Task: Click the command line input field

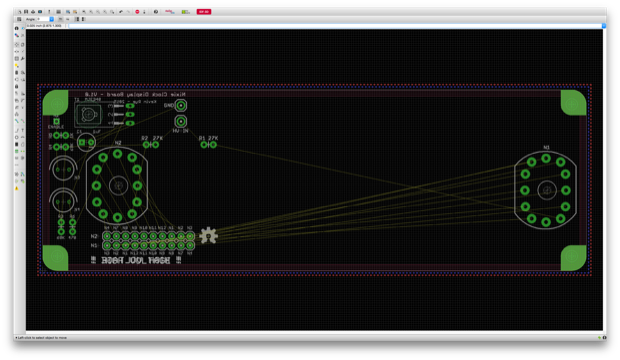Action: coord(335,26)
